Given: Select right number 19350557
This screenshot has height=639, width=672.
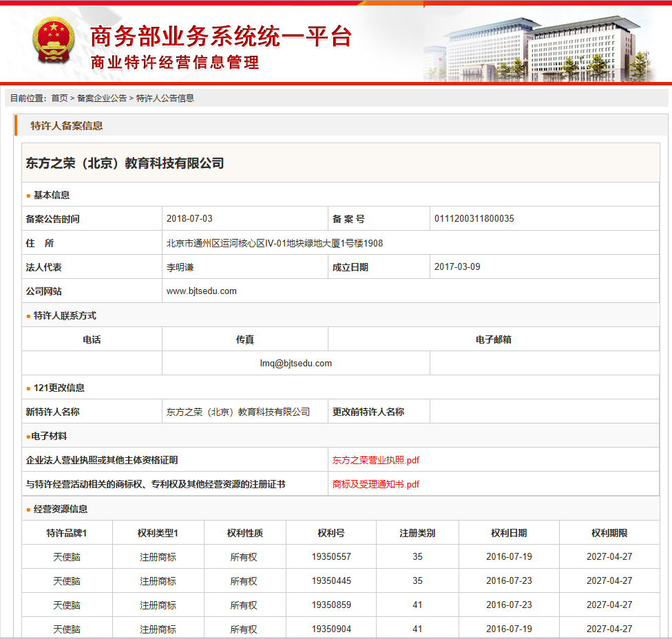Looking at the screenshot, I should [331, 556].
